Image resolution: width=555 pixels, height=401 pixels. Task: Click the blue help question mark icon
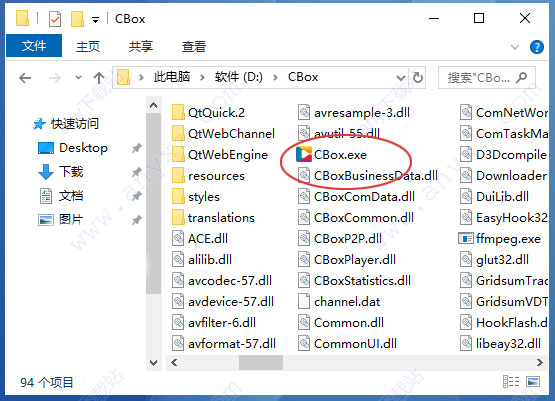click(537, 47)
